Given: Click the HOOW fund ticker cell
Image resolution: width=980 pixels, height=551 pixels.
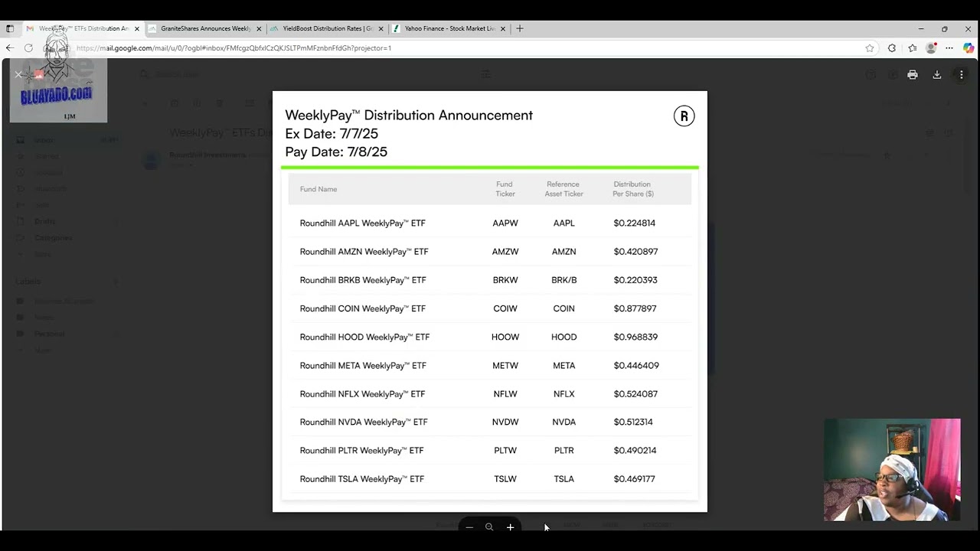Looking at the screenshot, I should 505,337.
